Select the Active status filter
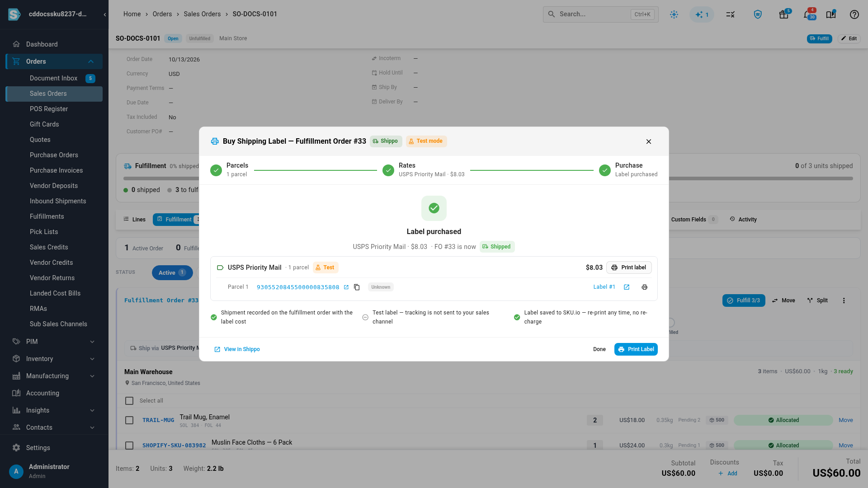868x488 pixels. [x=172, y=273]
